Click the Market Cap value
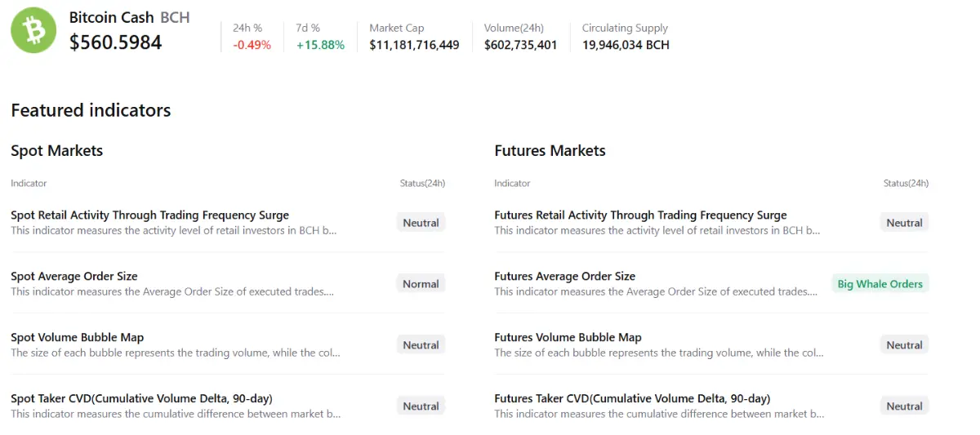Image resolution: width=980 pixels, height=435 pixels. coord(414,45)
